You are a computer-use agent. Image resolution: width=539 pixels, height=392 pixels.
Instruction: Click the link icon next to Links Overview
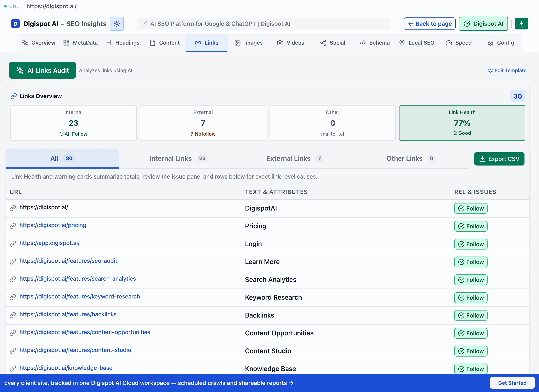pos(13,96)
